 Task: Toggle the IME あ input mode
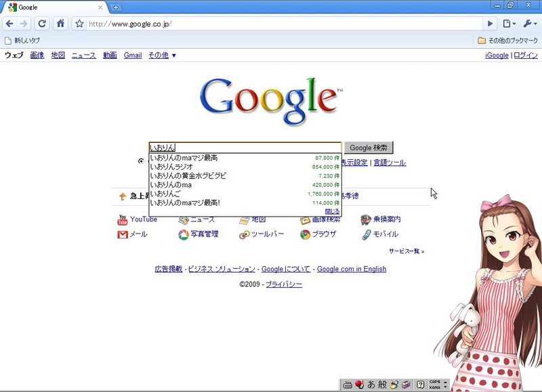coord(371,384)
